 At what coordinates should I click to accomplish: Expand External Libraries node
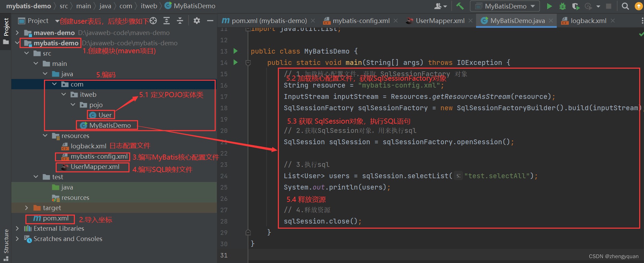point(17,228)
